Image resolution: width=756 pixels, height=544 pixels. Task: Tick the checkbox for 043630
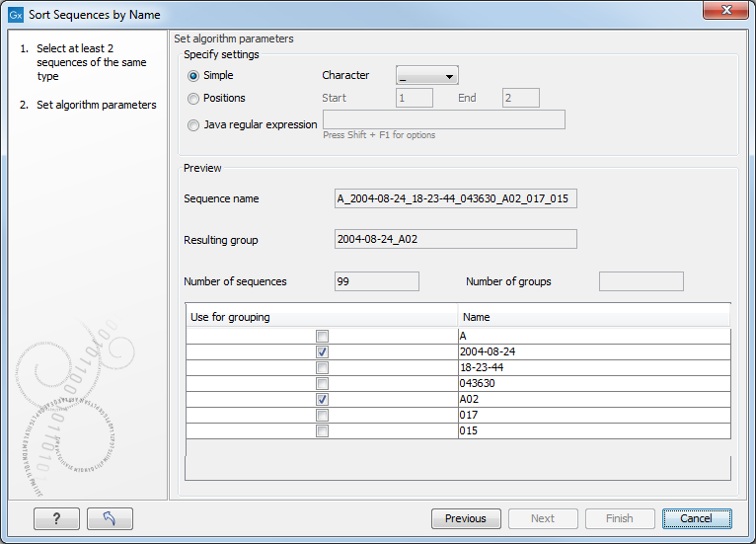(322, 384)
